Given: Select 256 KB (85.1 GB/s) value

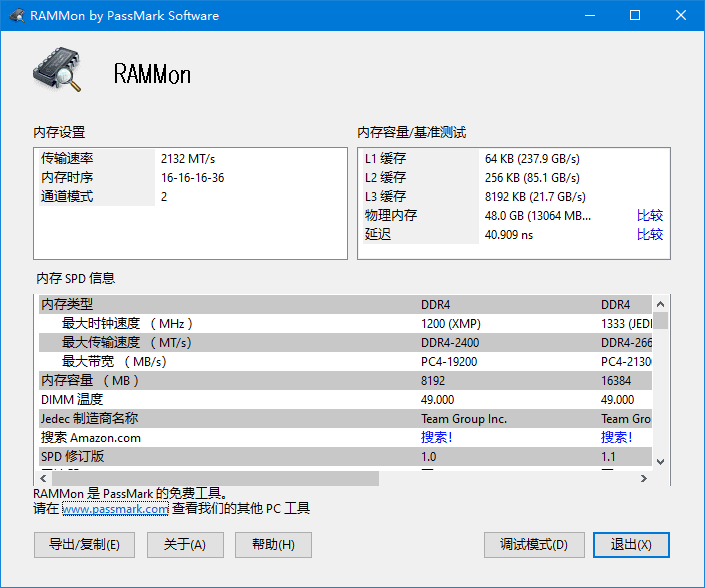Looking at the screenshot, I should coord(532,177).
